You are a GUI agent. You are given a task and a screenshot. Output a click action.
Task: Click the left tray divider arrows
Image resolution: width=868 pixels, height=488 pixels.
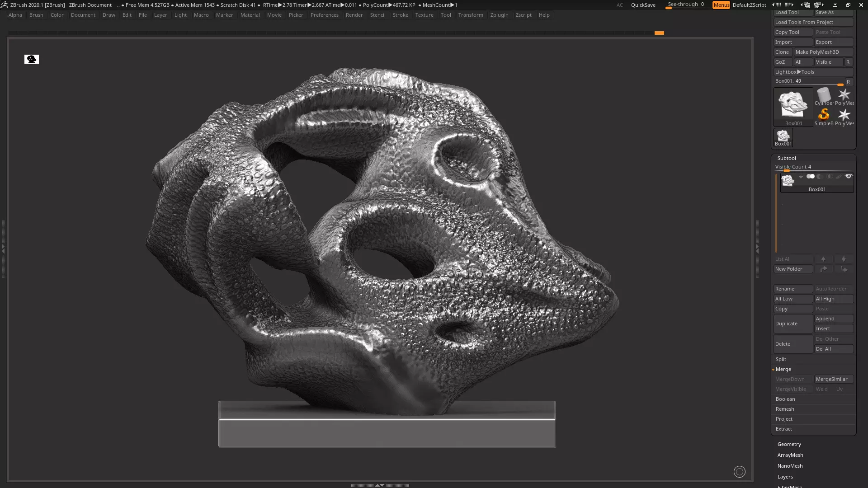(3, 249)
